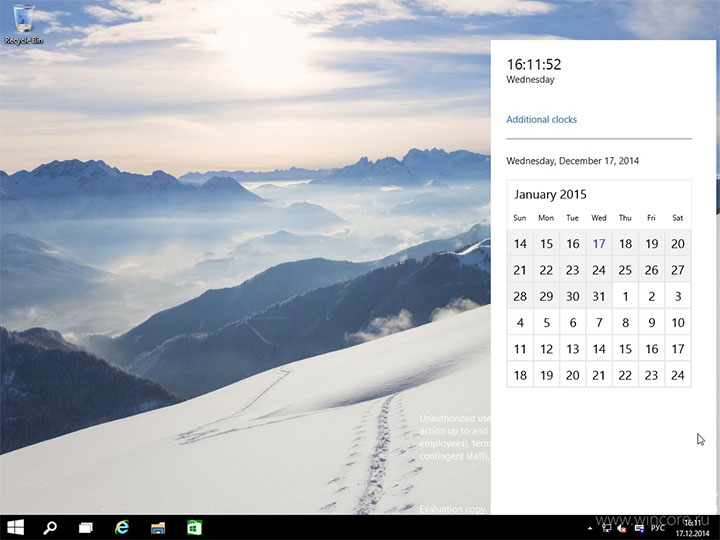Click the taskbar clock showing 17.12.2014

coord(692,527)
